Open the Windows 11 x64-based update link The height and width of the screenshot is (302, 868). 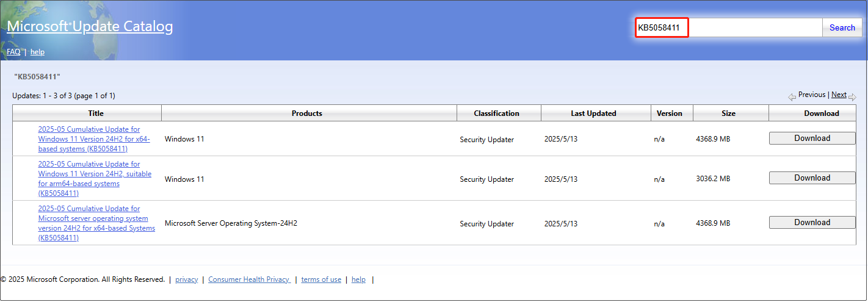(89, 139)
